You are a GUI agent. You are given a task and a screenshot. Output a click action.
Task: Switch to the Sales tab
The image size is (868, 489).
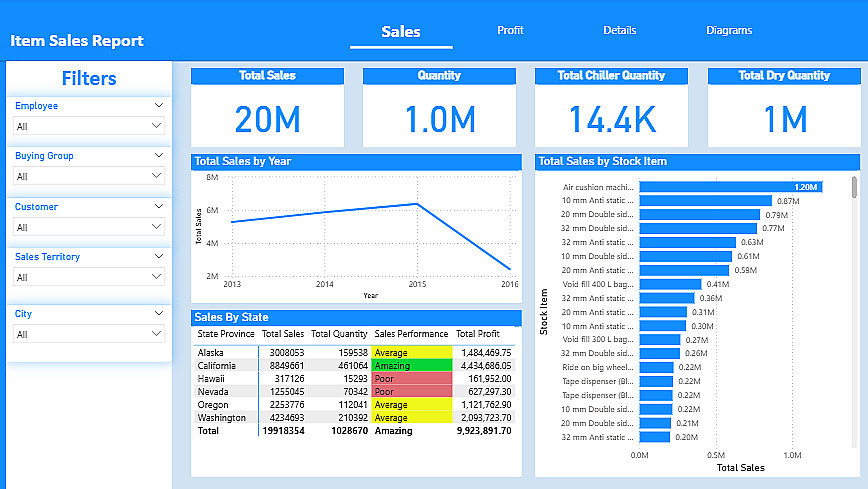pos(401,32)
